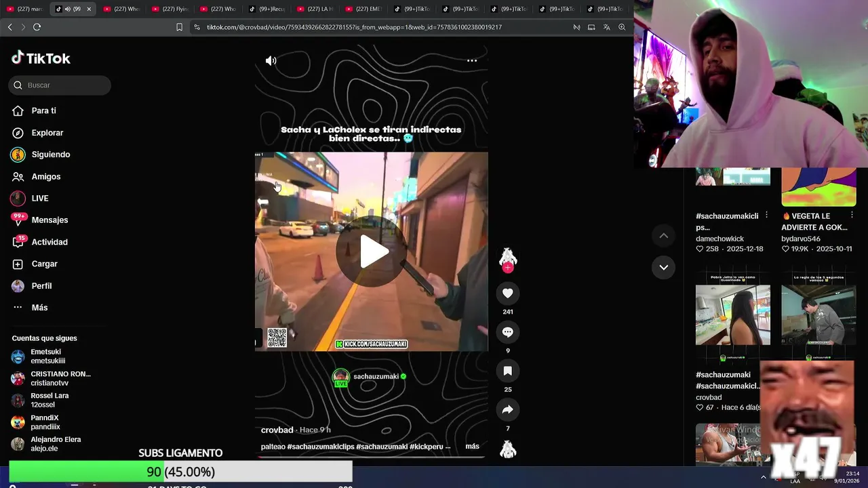Go to the previous video with the up arrow
This screenshot has width=868, height=488.
pyautogui.click(x=664, y=235)
